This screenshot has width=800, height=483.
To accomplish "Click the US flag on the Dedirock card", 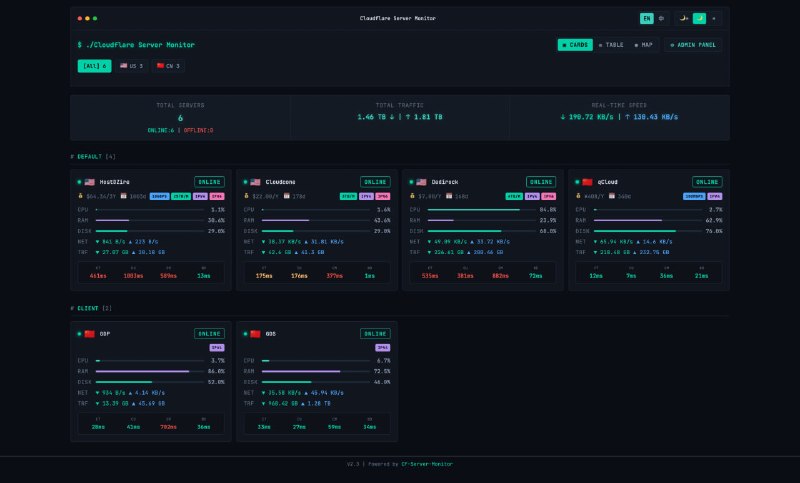I will [421, 182].
